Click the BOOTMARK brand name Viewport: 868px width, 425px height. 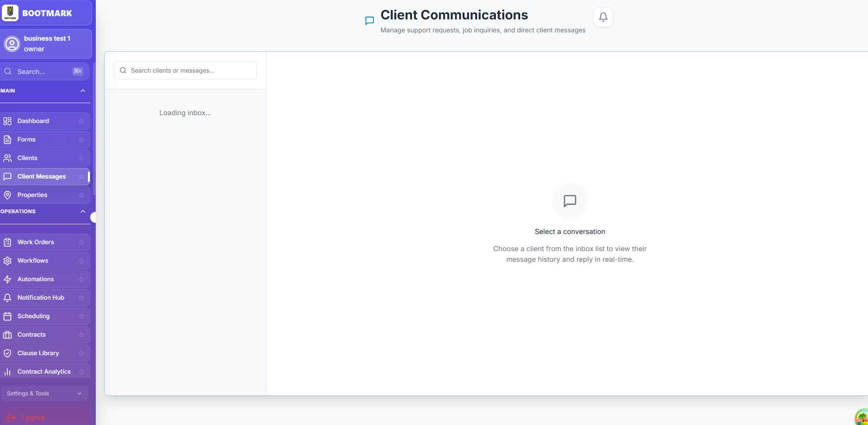[x=47, y=13]
